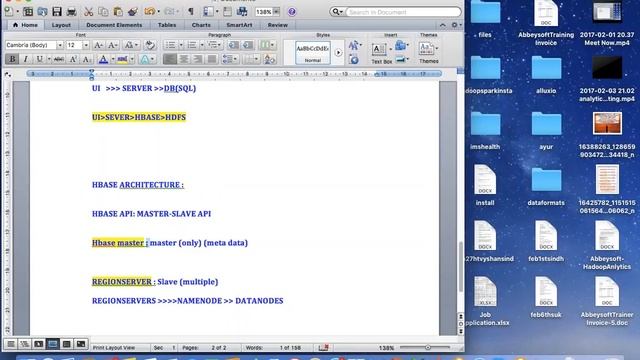This screenshot has height=360, width=640.
Task: Show paragraph marks with pilcrow icon
Action: [x=191, y=11]
